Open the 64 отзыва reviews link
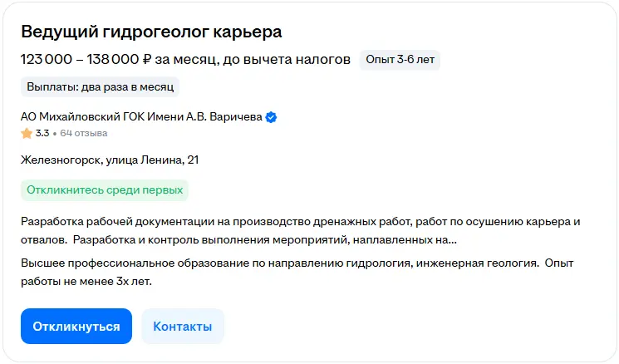The image size is (619, 364). click(83, 133)
